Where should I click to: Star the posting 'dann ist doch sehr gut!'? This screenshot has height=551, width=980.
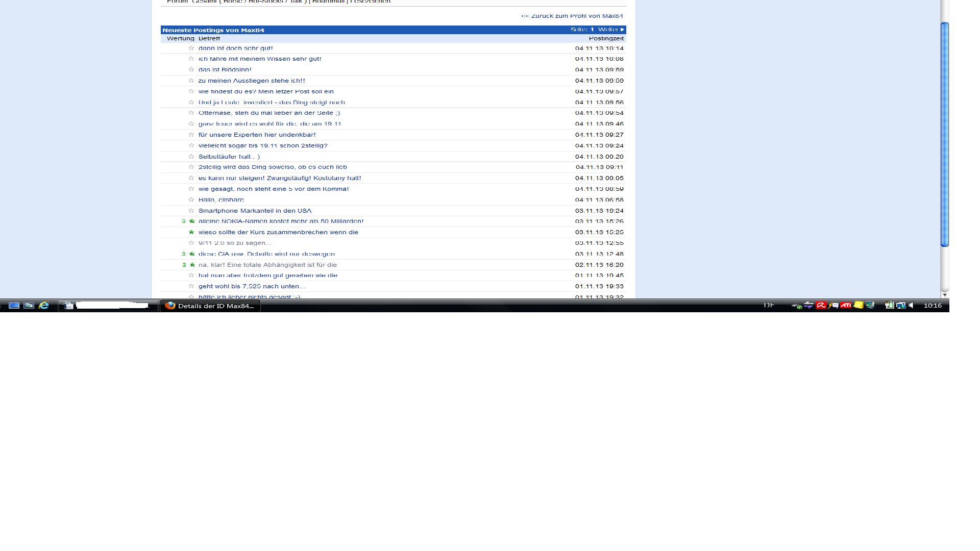pyautogui.click(x=191, y=48)
